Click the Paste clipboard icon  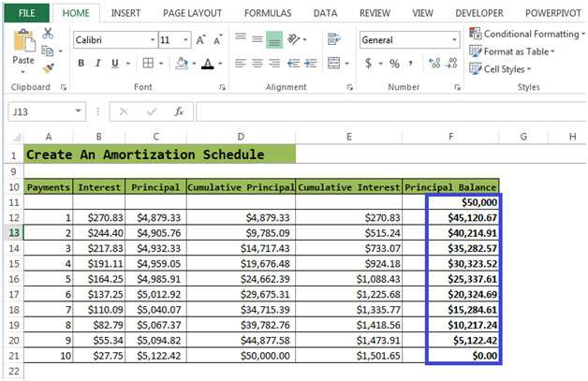[23, 41]
